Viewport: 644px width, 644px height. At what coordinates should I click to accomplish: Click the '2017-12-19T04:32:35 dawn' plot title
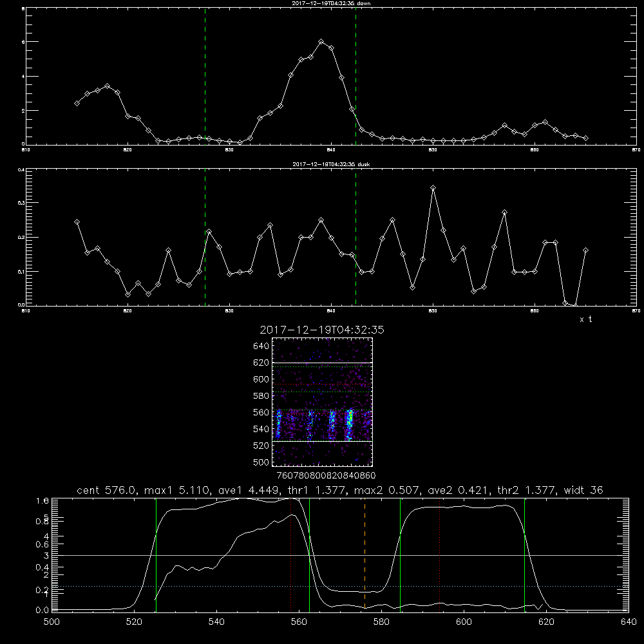331,3
